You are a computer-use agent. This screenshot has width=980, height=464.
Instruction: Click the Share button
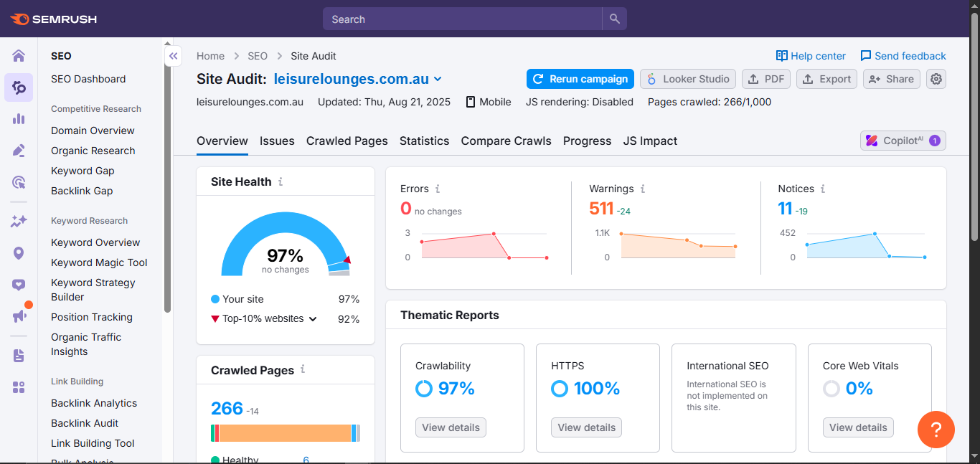click(x=892, y=79)
